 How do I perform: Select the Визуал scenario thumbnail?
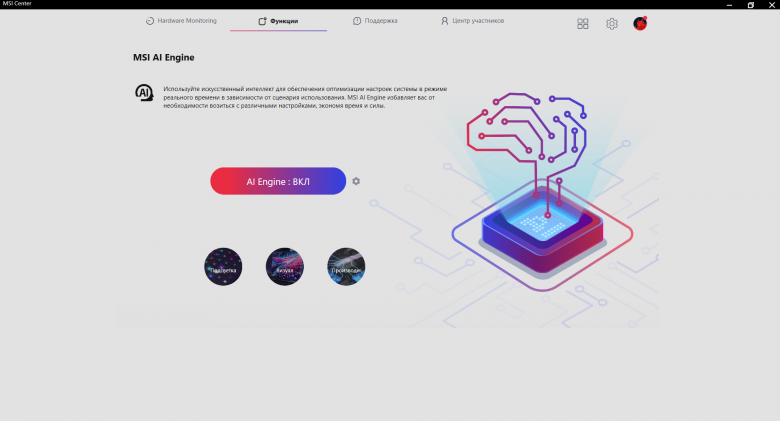285,267
